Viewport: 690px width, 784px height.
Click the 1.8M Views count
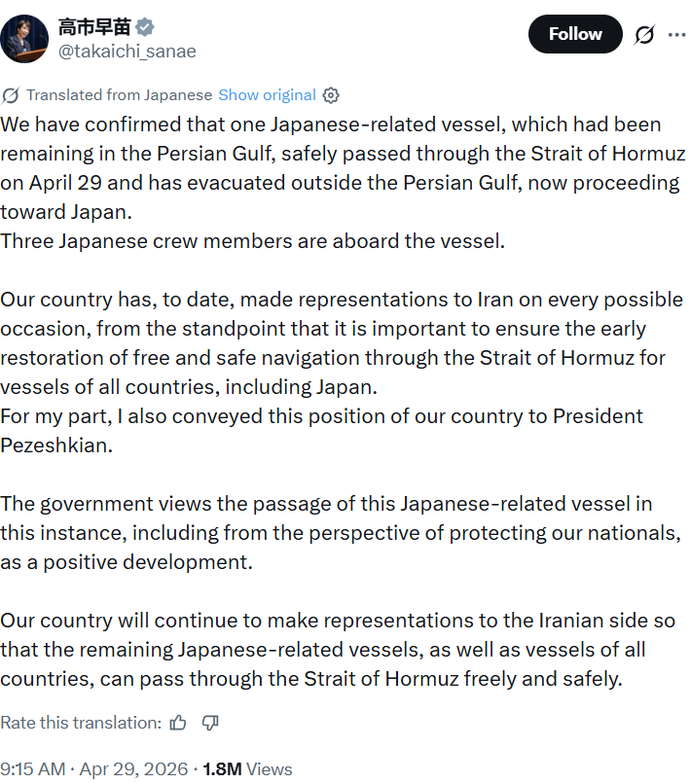pos(247,769)
